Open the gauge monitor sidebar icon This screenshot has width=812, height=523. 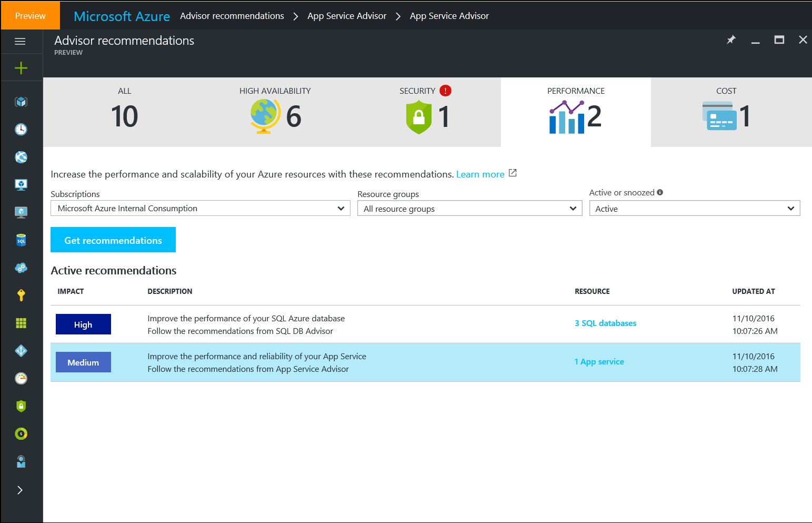tap(21, 378)
